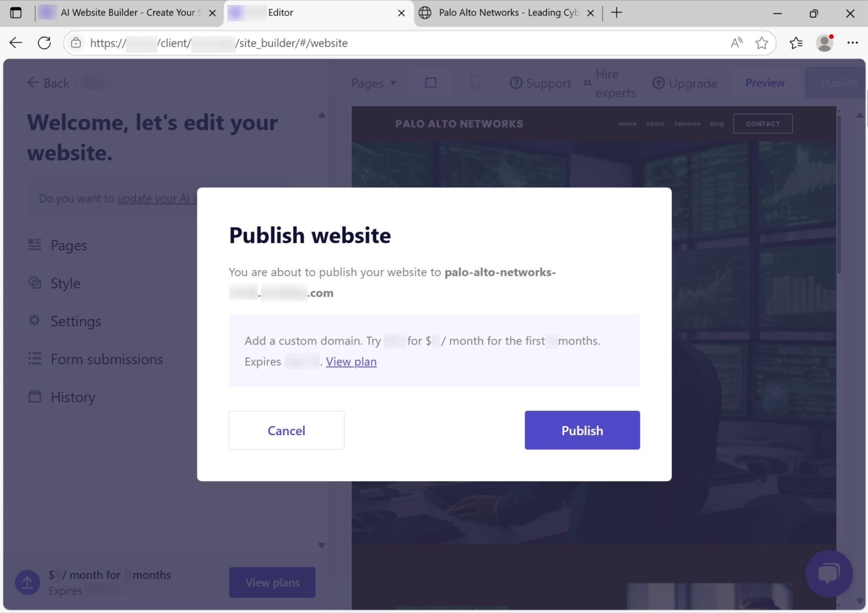Open the Pages panel in the sidebar

pyautogui.click(x=68, y=245)
